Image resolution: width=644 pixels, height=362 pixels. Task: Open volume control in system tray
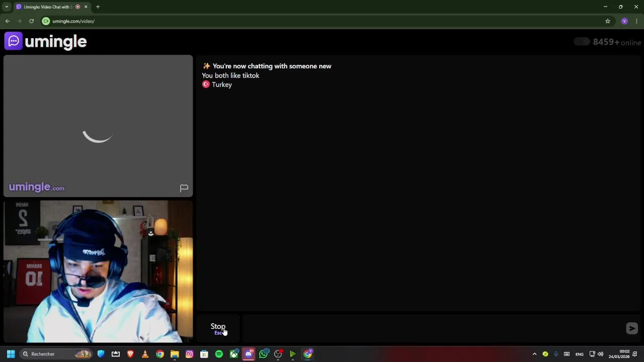tap(600, 354)
